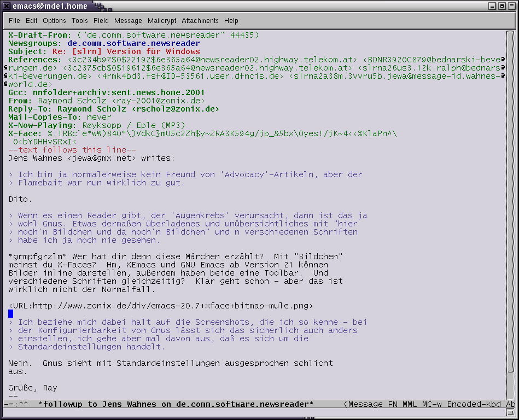
Task: Click the vertical scrollbar of the message buffer
Action: (x=510, y=215)
